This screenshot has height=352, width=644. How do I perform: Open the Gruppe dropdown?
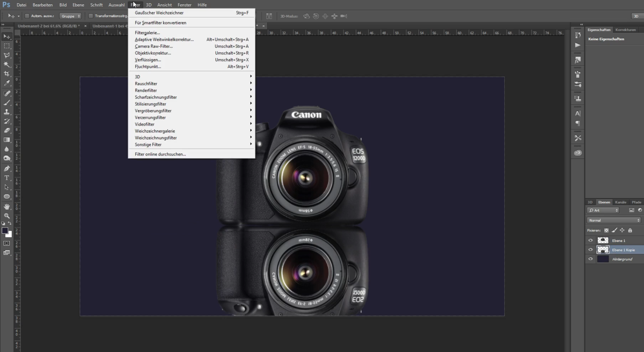coord(70,16)
